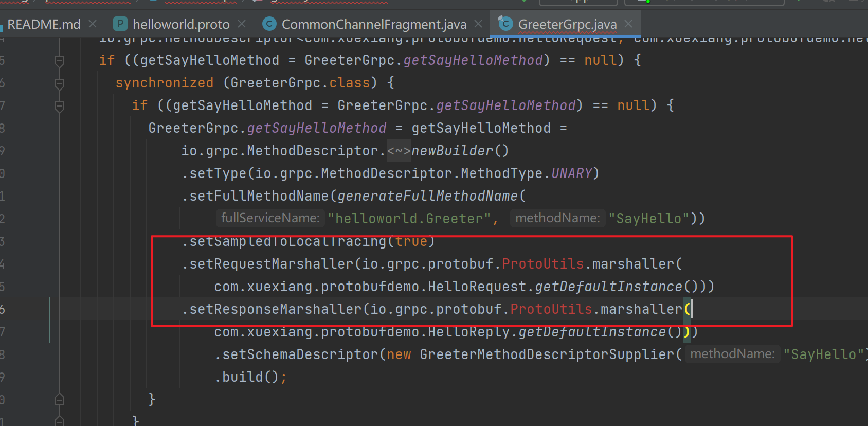Click the proto file icon on helloworld.proto tab

(120, 24)
